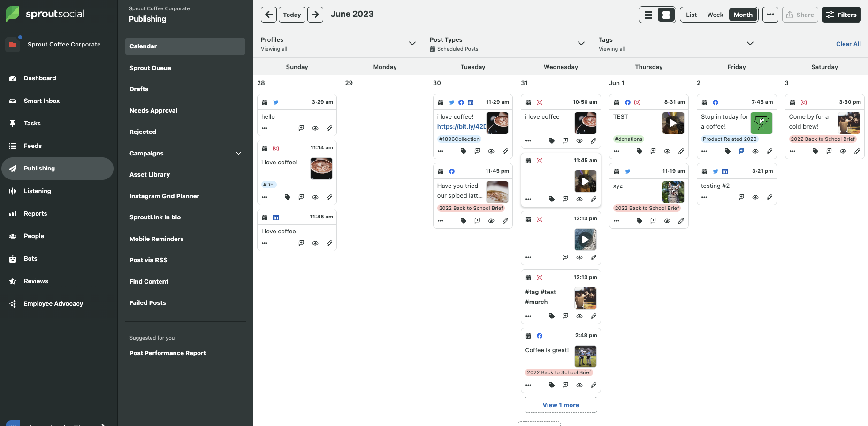
Task: Open the ellipsis menu on 'xyz' post
Action: tap(617, 221)
